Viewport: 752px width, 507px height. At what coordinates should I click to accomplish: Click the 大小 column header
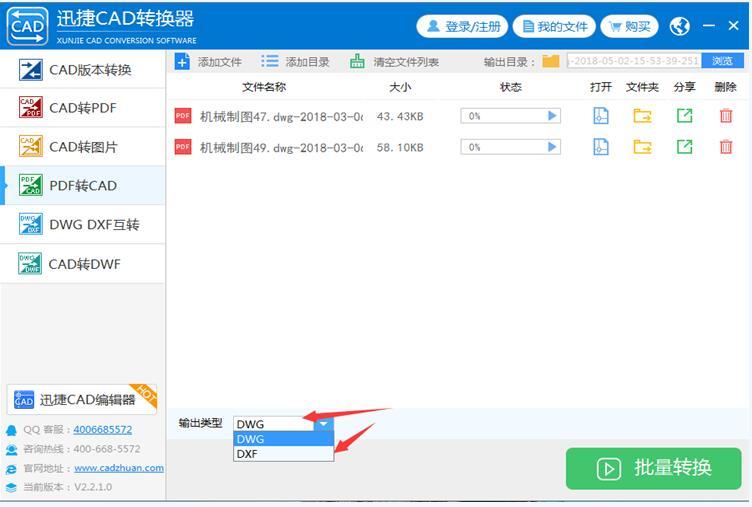400,87
